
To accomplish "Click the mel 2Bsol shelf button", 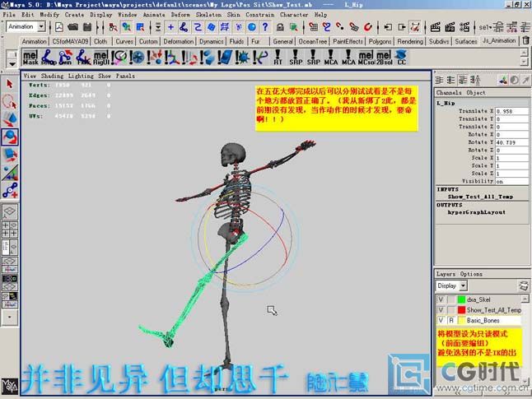I will pyautogui.click(x=384, y=58).
